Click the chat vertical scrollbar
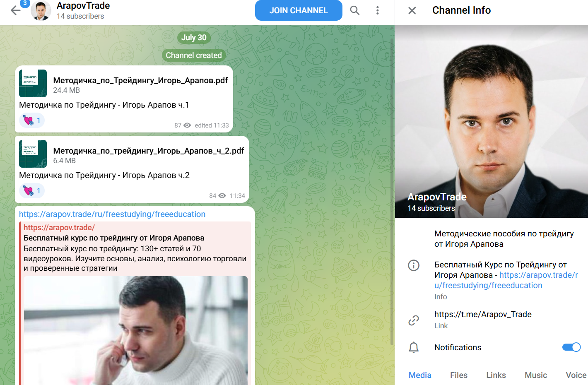The image size is (588, 385). point(392,186)
